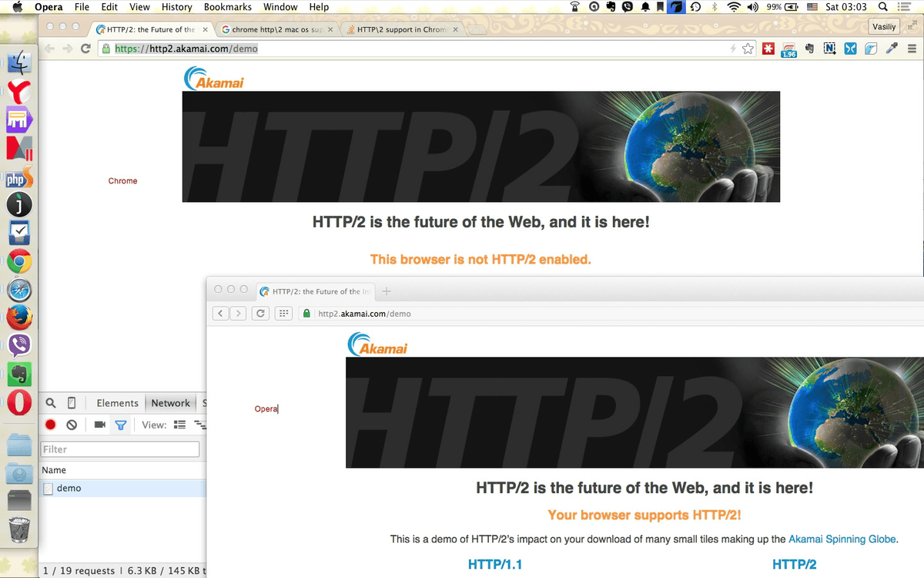Open a new tab in the Opera window
This screenshot has width=924, height=578.
click(387, 291)
